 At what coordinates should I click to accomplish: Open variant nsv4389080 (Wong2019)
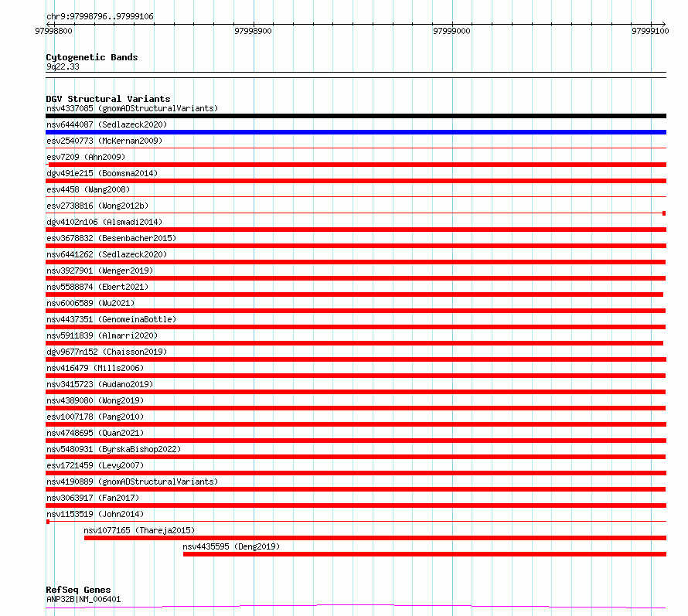pos(95,400)
